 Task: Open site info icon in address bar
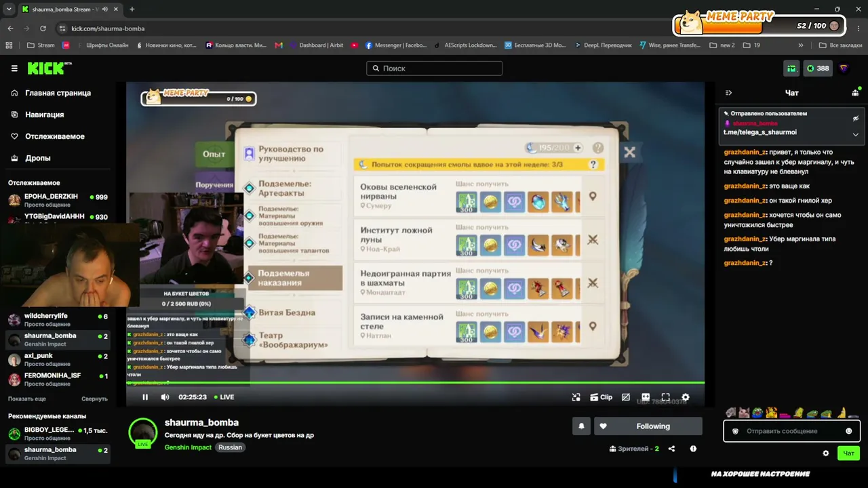tap(62, 28)
